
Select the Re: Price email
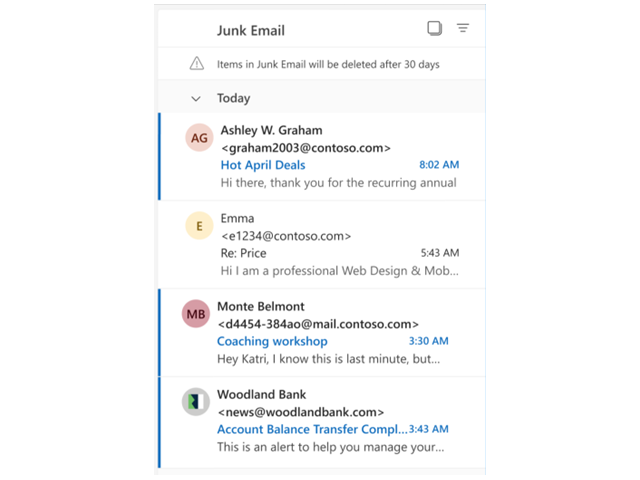point(243,253)
